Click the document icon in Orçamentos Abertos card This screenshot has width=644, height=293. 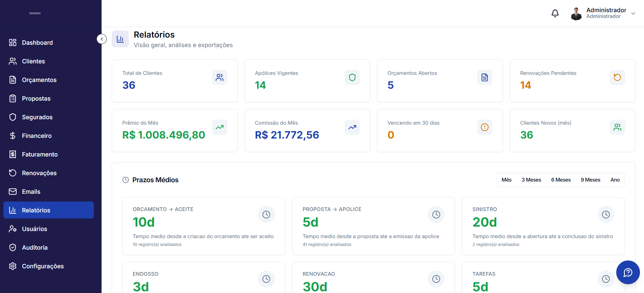pos(485,78)
